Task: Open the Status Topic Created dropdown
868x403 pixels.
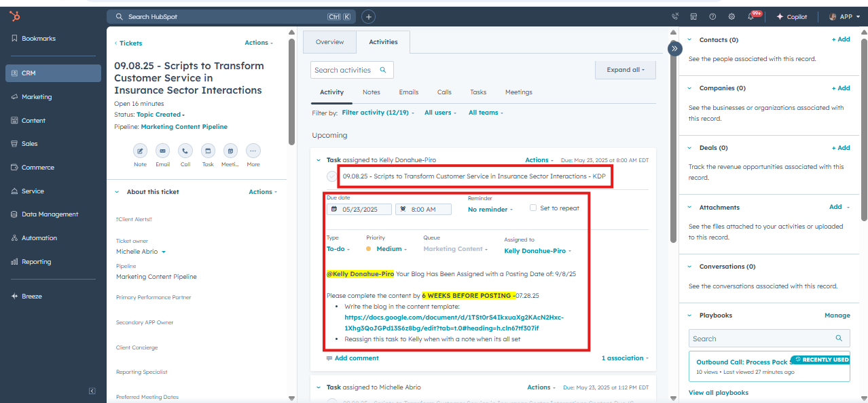Action: click(161, 115)
